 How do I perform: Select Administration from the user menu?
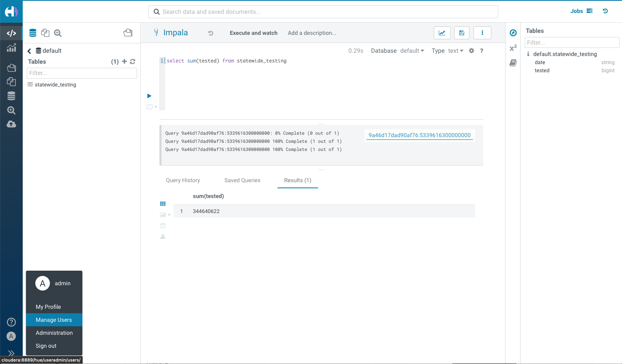point(54,333)
